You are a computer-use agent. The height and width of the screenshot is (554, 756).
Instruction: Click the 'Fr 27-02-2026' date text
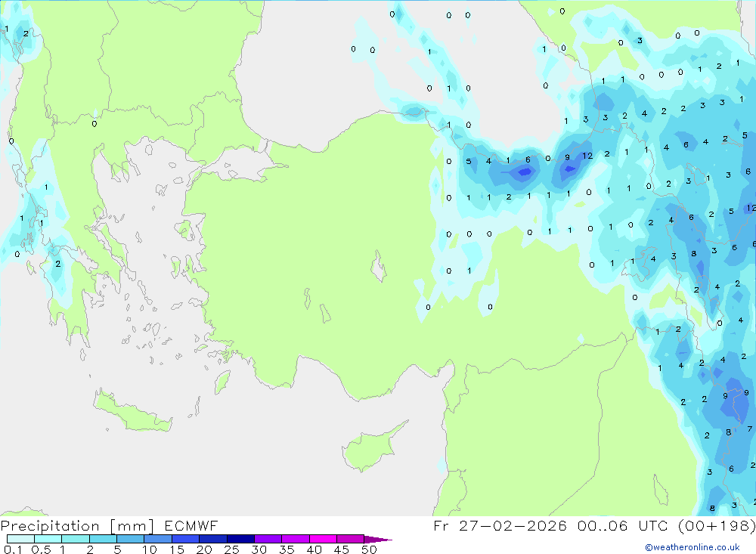click(x=500, y=525)
